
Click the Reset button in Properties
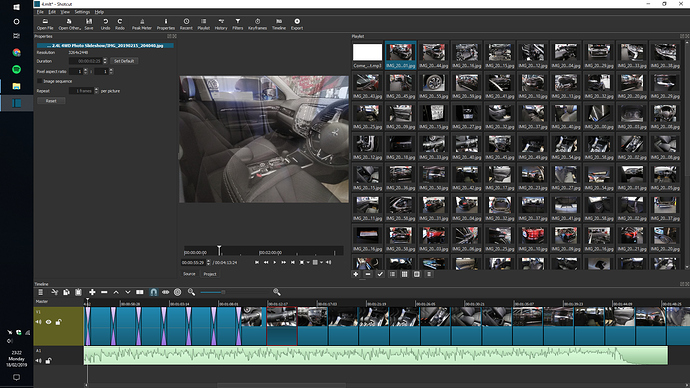pyautogui.click(x=51, y=101)
